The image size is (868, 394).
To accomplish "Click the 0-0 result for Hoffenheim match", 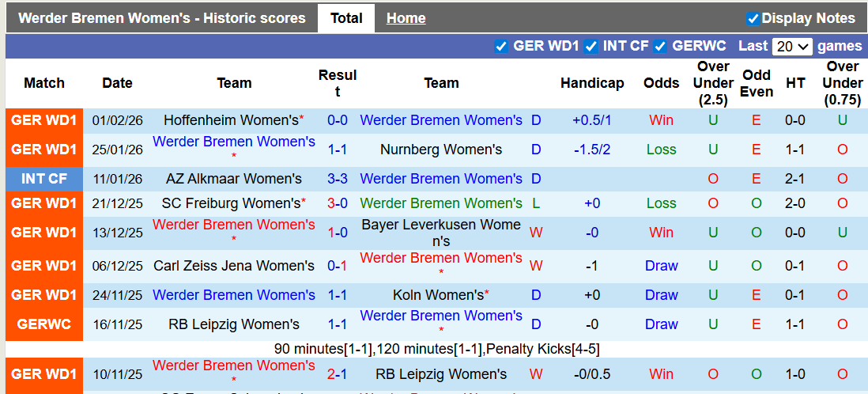I will tap(338, 120).
